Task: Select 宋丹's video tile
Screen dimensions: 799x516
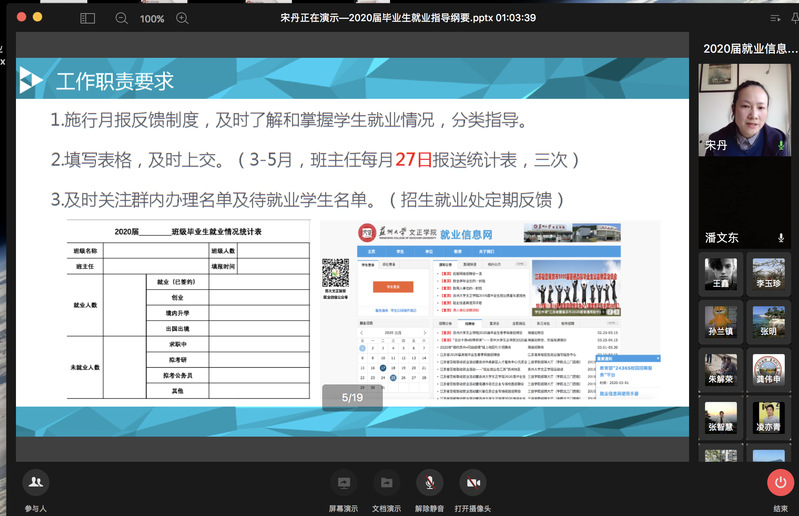Action: pyautogui.click(x=743, y=108)
